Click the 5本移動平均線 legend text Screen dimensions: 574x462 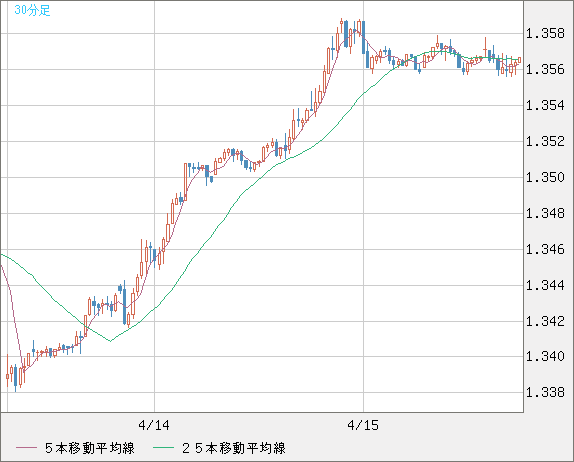tap(90, 448)
